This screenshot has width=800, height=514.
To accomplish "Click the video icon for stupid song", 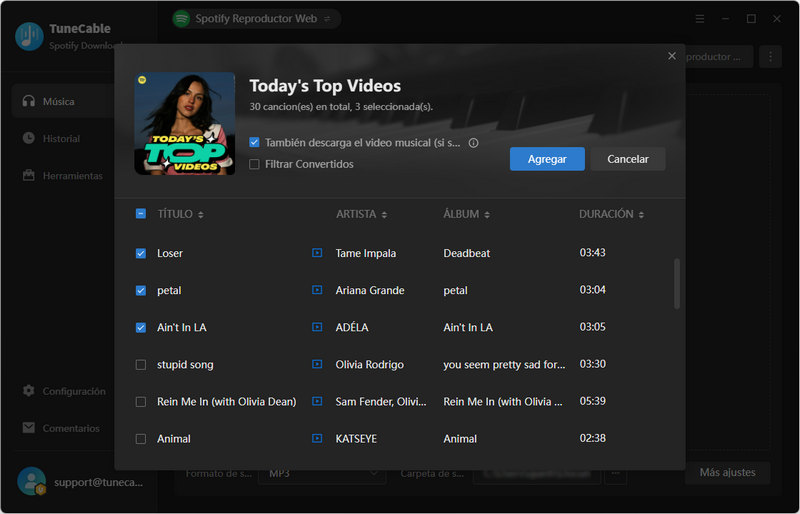I will pos(317,364).
